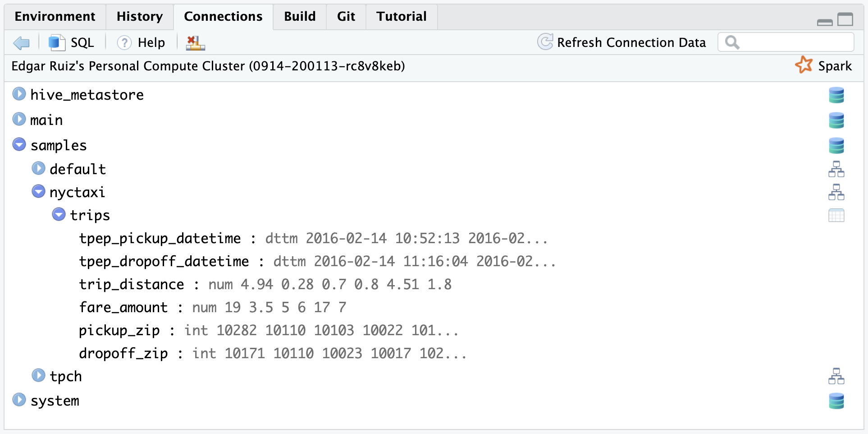
Task: Collapse the trips table columns
Action: [x=59, y=215]
